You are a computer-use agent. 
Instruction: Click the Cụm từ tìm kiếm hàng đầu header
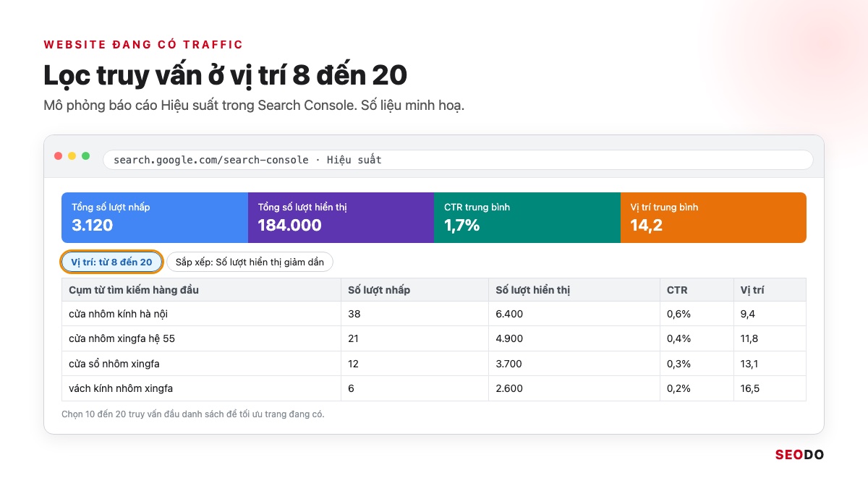201,290
